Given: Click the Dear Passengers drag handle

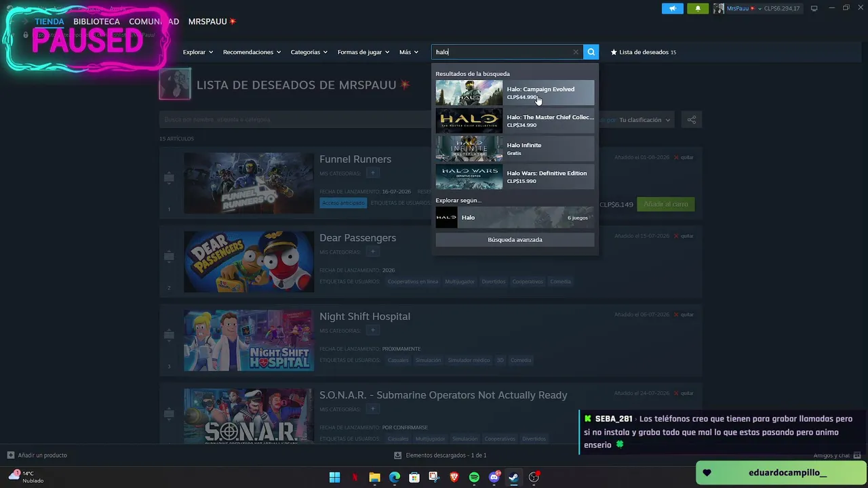Looking at the screenshot, I should [x=169, y=257].
